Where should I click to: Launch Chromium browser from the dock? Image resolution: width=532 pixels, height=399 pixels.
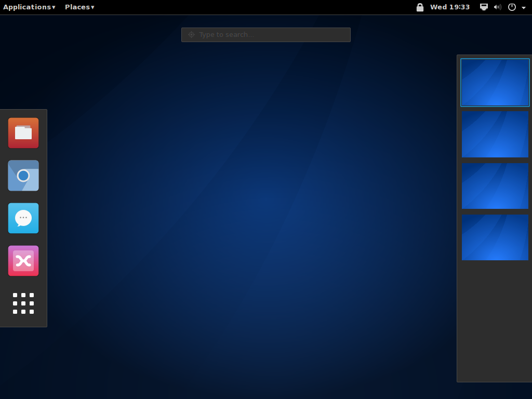coord(23,176)
